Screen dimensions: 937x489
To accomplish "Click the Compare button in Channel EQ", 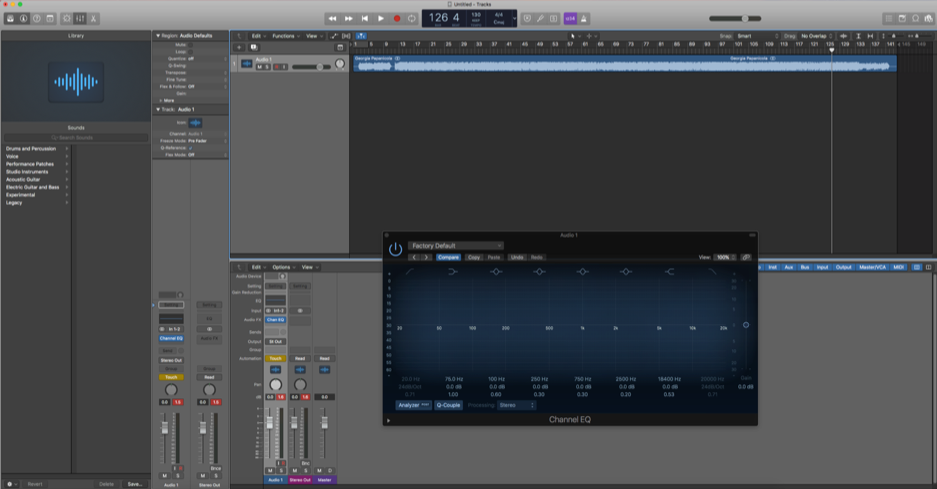I will [x=448, y=257].
